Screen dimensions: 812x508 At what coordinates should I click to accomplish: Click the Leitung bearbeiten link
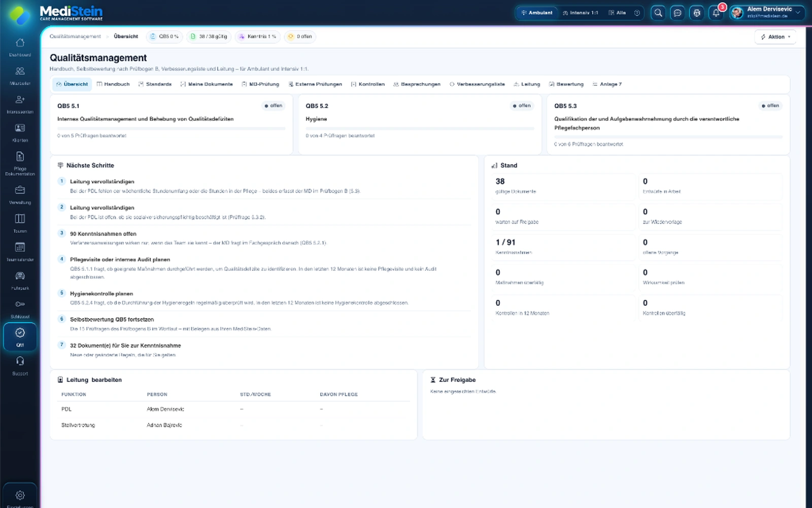[107, 380]
